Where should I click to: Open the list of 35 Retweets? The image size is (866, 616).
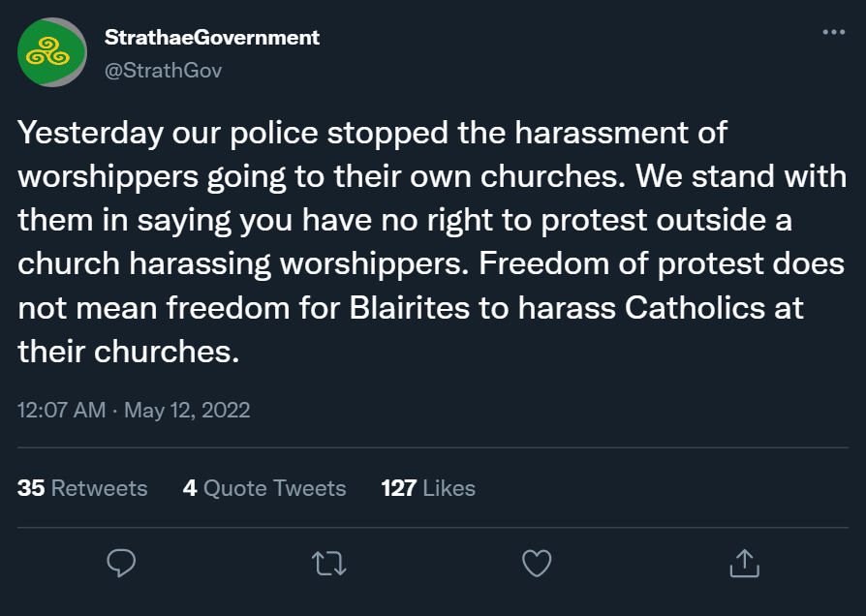[x=83, y=488]
